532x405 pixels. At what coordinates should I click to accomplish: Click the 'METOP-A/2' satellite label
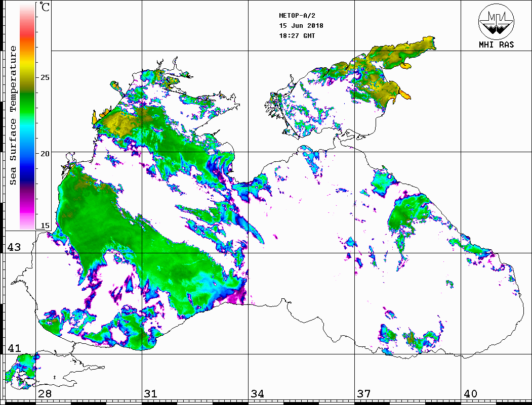coord(297,16)
